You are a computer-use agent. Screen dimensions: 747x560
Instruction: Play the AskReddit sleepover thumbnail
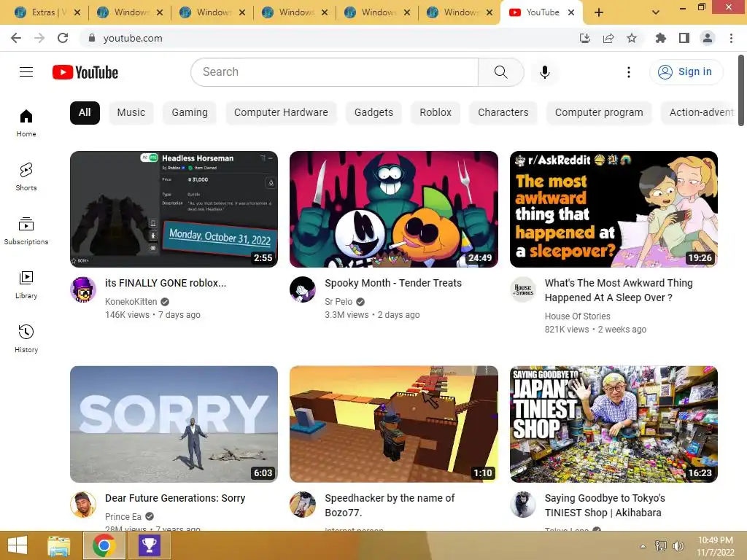point(614,209)
